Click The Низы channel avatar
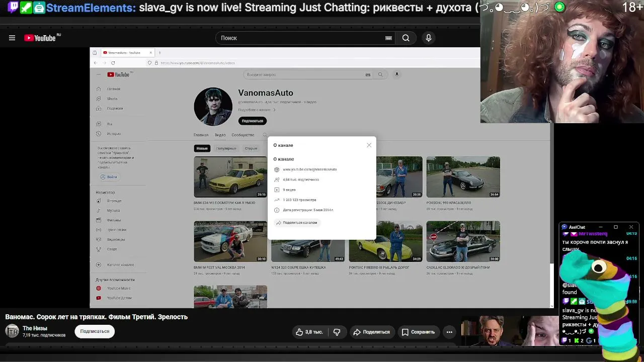The width and height of the screenshot is (644, 362). click(x=12, y=331)
